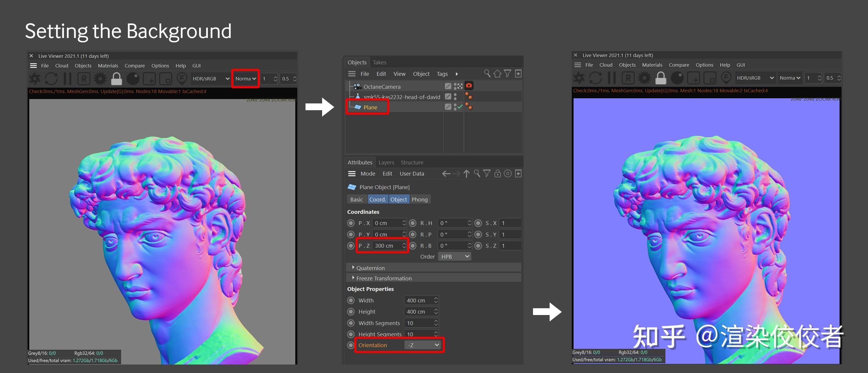Image resolution: width=868 pixels, height=373 pixels.
Task: Open Materials menu in left Live Viewer
Action: [x=108, y=66]
